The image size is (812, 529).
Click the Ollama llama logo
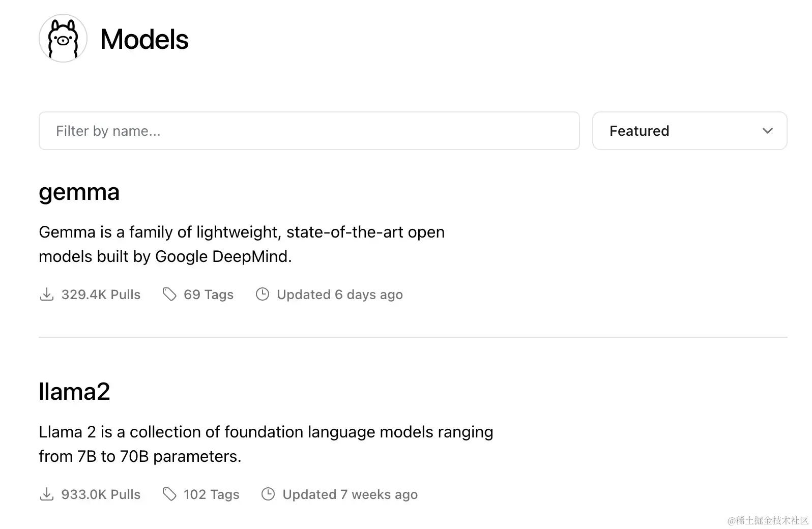tap(63, 39)
